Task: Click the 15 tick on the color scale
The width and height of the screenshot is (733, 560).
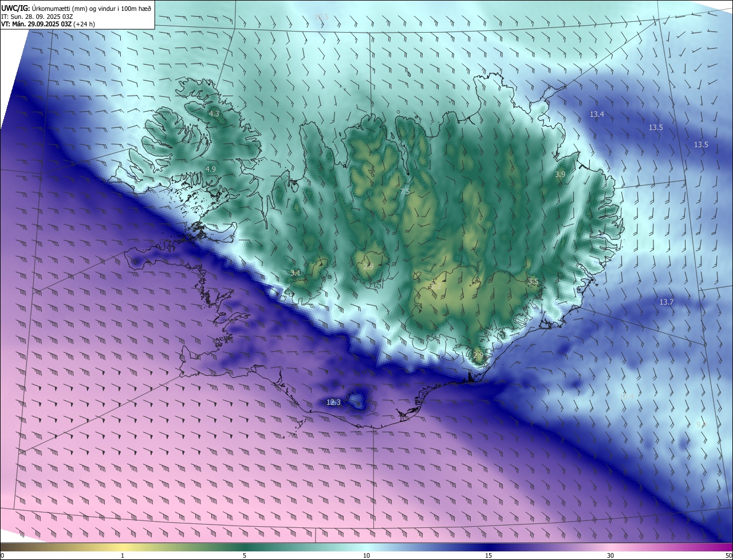Action: (488, 555)
